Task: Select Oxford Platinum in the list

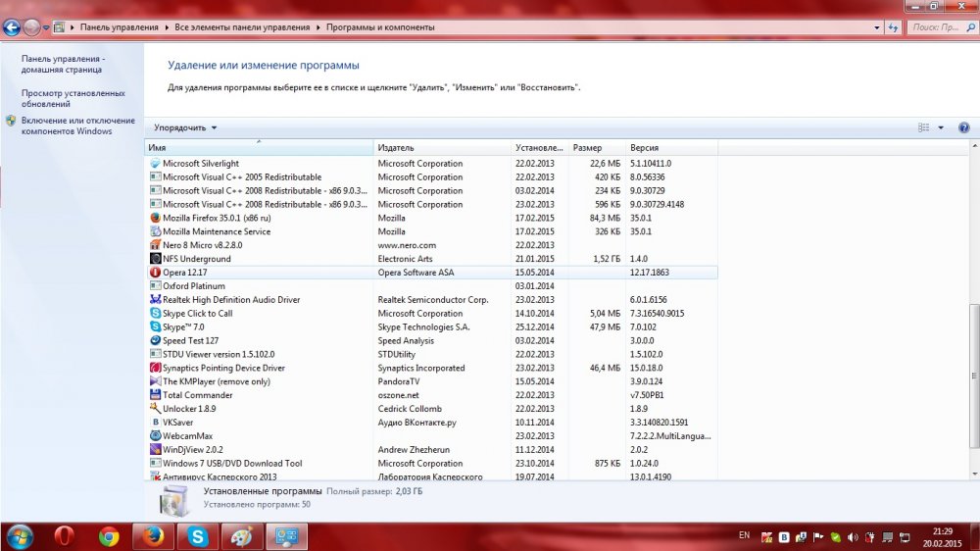Action: 431,286
